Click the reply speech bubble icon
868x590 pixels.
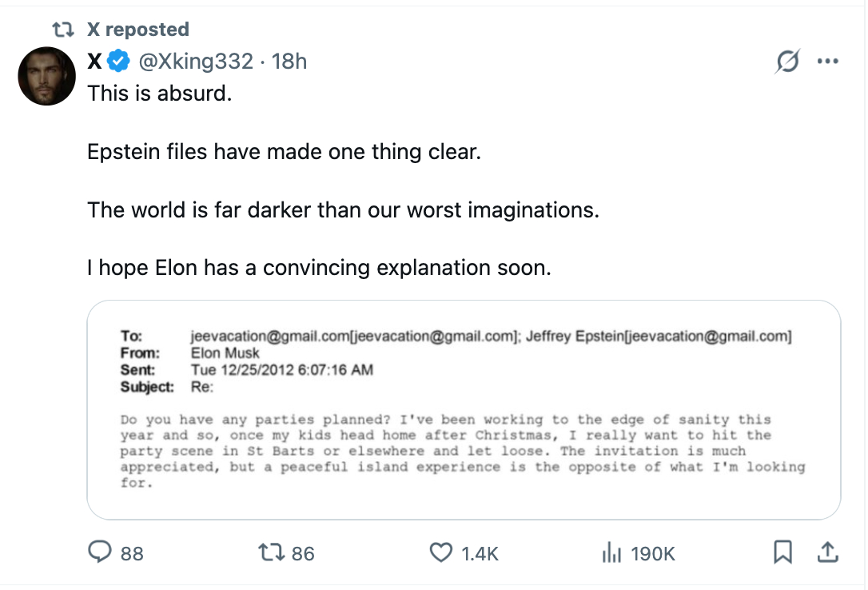click(x=100, y=552)
